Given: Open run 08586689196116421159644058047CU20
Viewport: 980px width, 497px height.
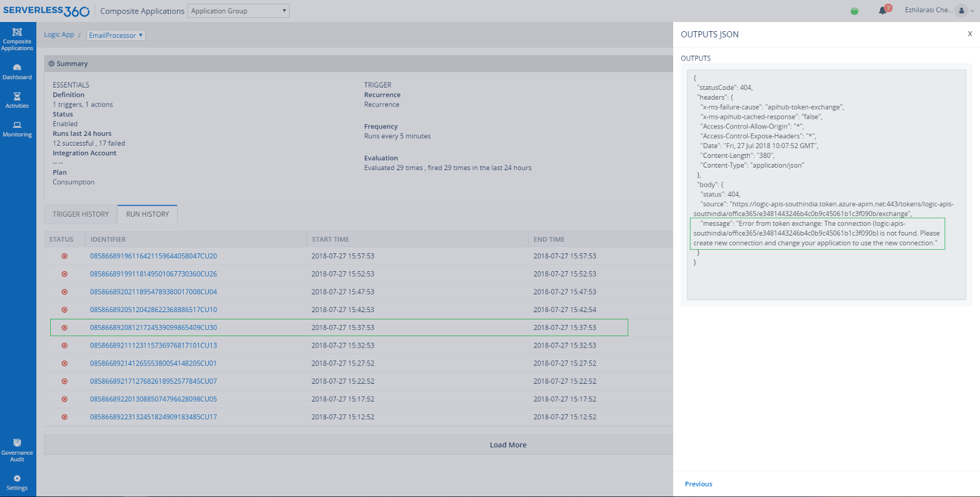Looking at the screenshot, I should pos(154,256).
